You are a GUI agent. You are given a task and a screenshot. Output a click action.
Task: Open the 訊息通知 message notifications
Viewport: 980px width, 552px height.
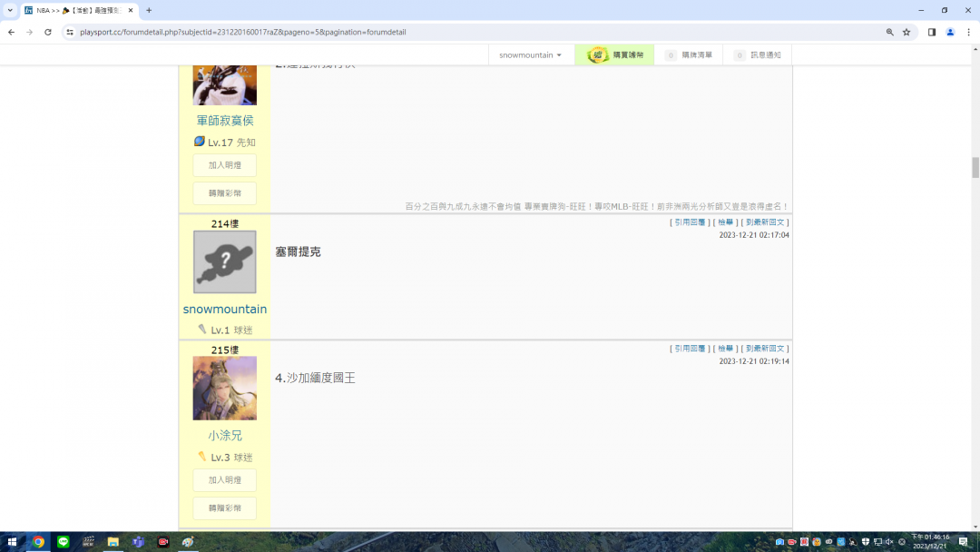click(x=757, y=55)
